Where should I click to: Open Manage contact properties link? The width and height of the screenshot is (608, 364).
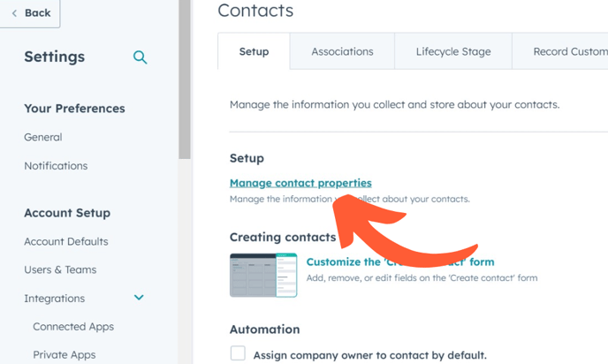point(300,183)
